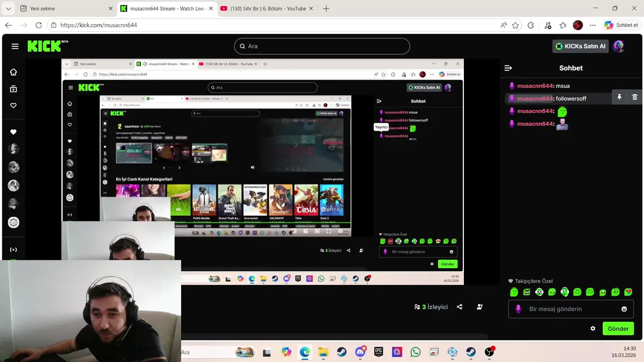Click the 'Sohbet' chat header
Viewport: 644px width, 362px height.
pyautogui.click(x=571, y=68)
